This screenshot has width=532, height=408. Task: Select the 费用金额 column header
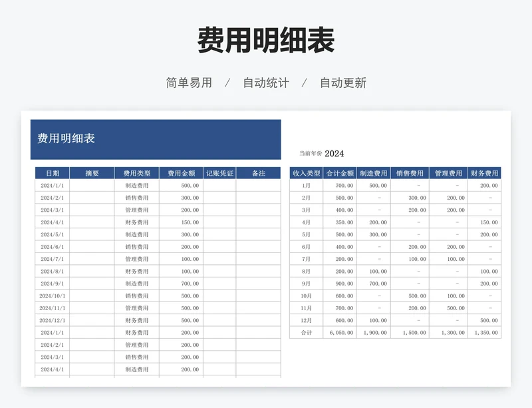(x=181, y=173)
